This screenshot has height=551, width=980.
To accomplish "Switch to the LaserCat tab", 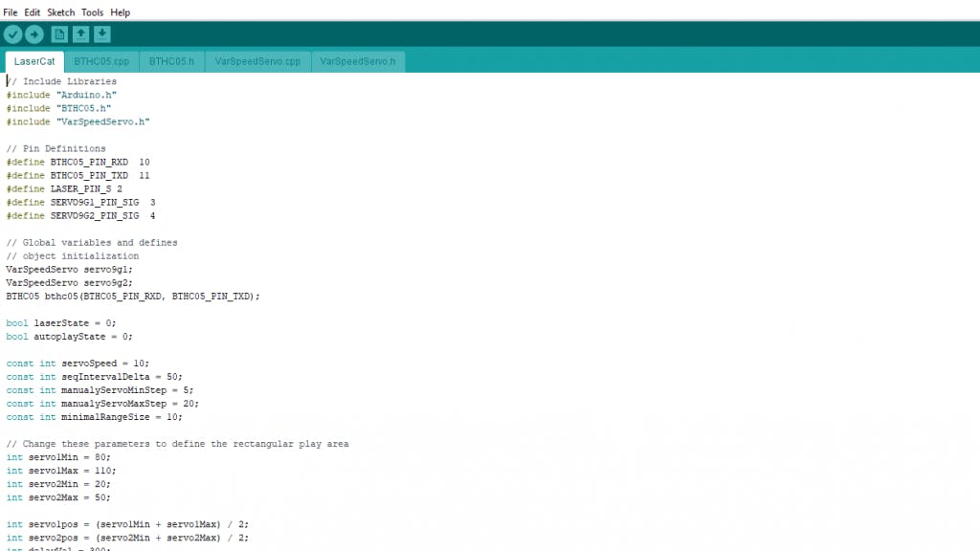I will tap(34, 61).
